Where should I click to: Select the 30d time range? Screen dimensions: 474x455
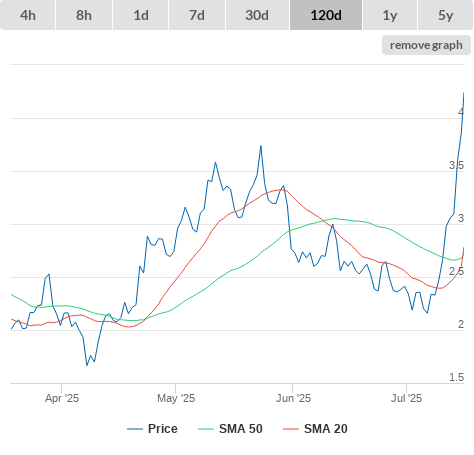257,15
